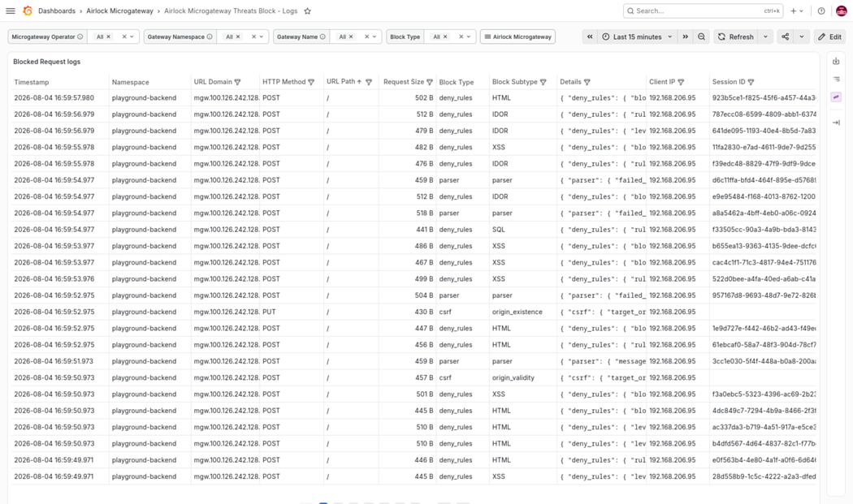This screenshot has width=853, height=504.
Task: Expand the Gateway Namespace dropdown
Action: click(x=261, y=37)
